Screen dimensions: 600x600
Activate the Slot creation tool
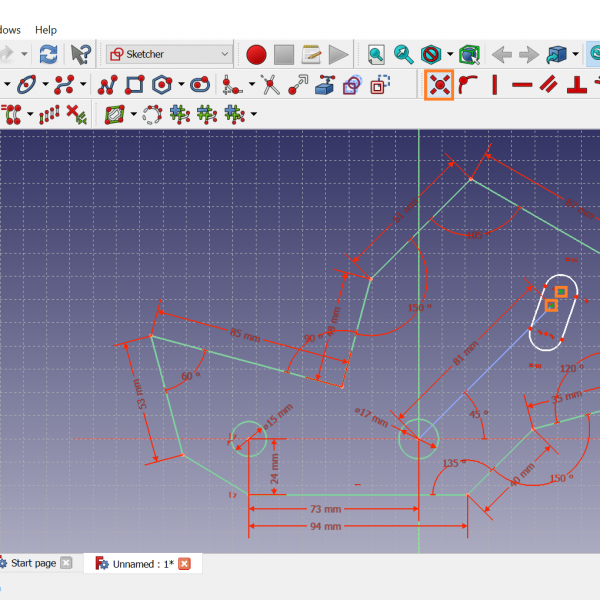199,85
